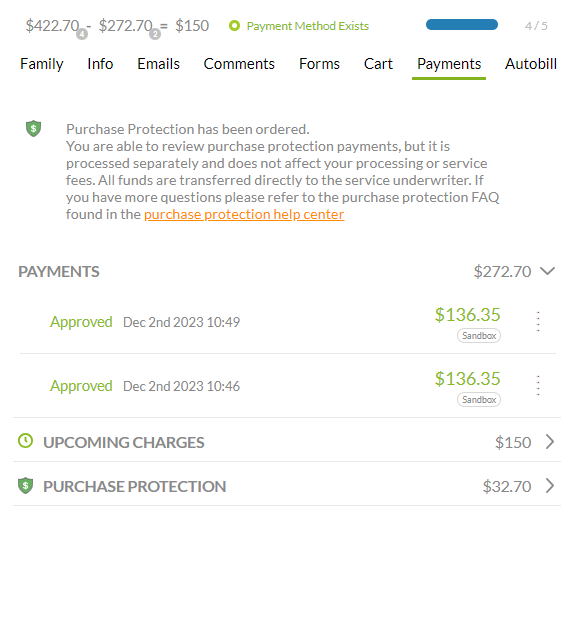
Task: Switch to the Autobill tab
Action: tap(531, 64)
